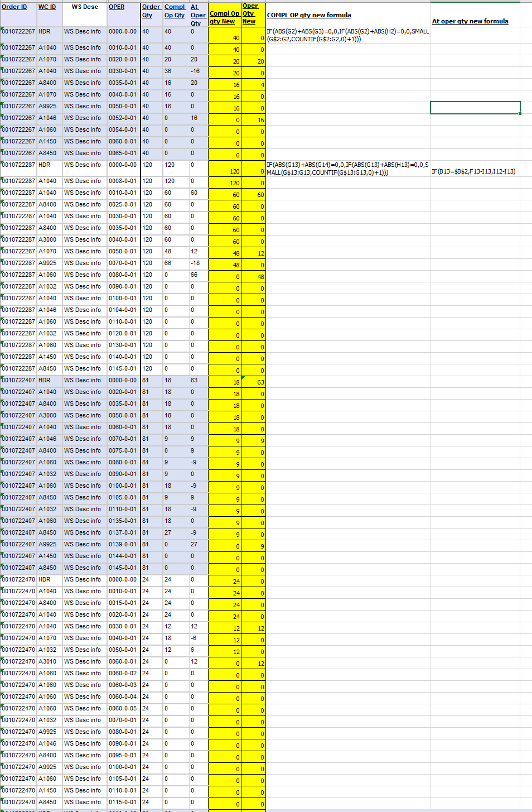Click OPER cell 0065-0-01
The height and width of the screenshot is (812, 532).
[123, 153]
